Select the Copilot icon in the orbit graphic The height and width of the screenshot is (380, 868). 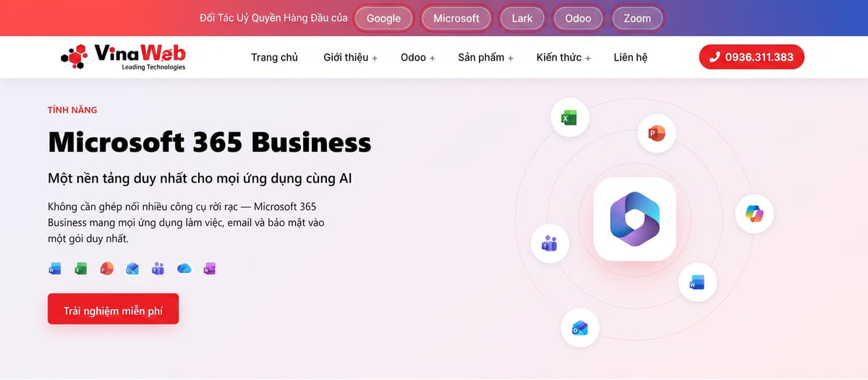[754, 214]
